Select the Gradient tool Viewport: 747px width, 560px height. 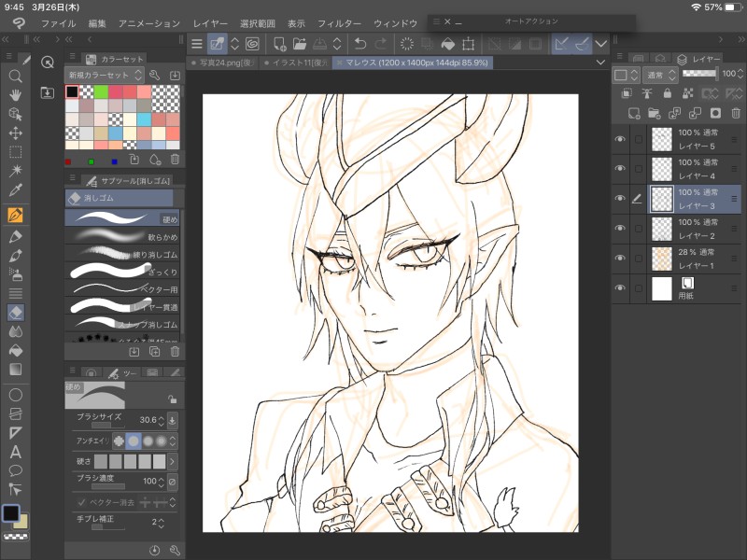click(15, 370)
